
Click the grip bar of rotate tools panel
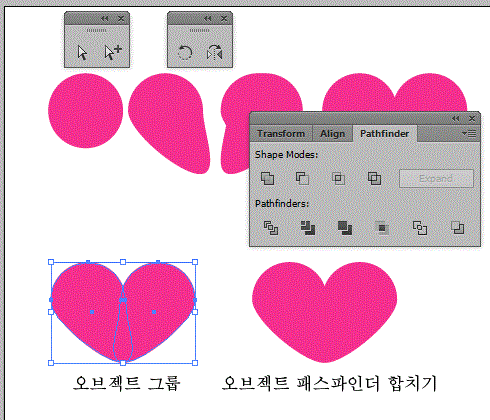click(x=200, y=30)
